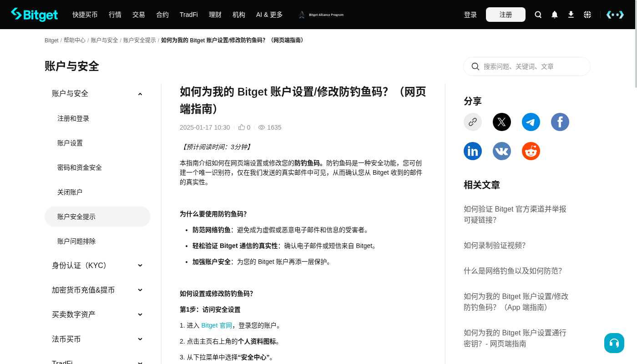
Task: Click the Bitget Alliance Program banner
Action: (321, 15)
